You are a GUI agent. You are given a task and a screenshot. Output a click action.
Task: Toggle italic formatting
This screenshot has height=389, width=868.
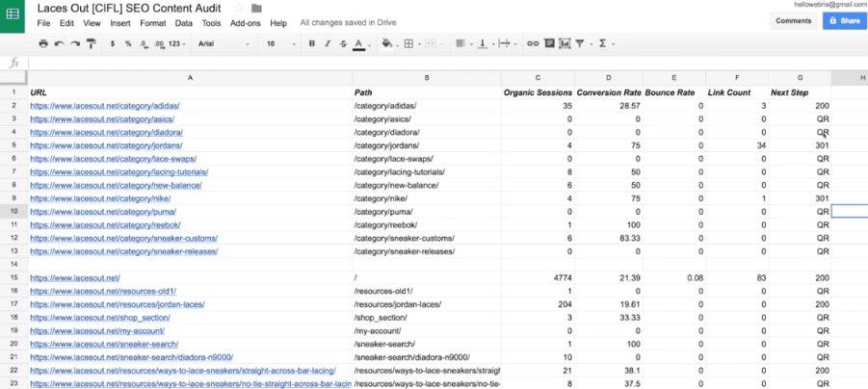(328, 43)
